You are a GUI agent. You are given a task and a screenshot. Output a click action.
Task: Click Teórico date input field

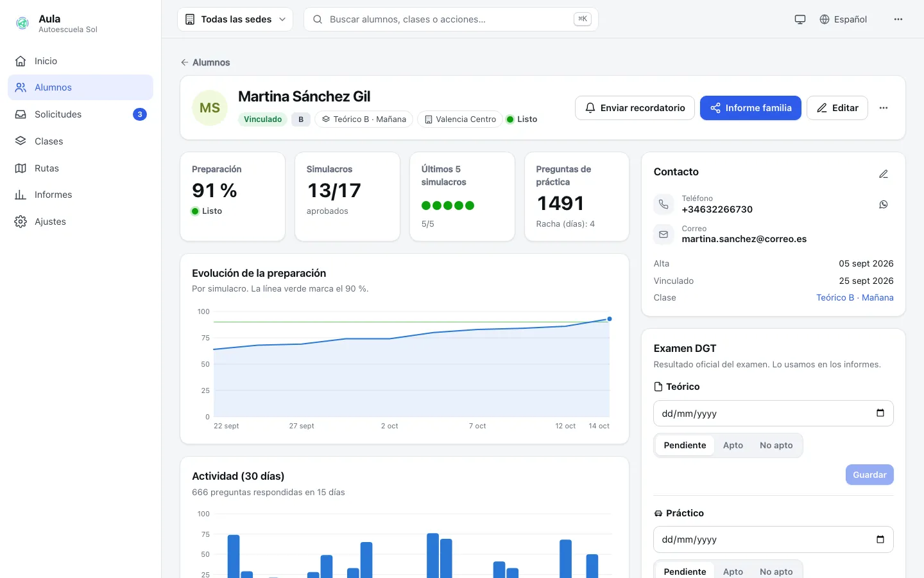773,414
